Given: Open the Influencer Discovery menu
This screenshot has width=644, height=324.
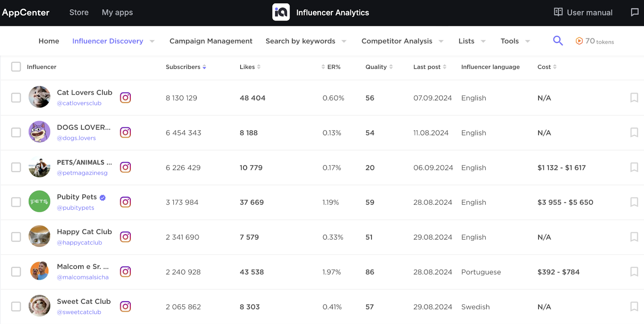Looking at the screenshot, I should (x=107, y=41).
